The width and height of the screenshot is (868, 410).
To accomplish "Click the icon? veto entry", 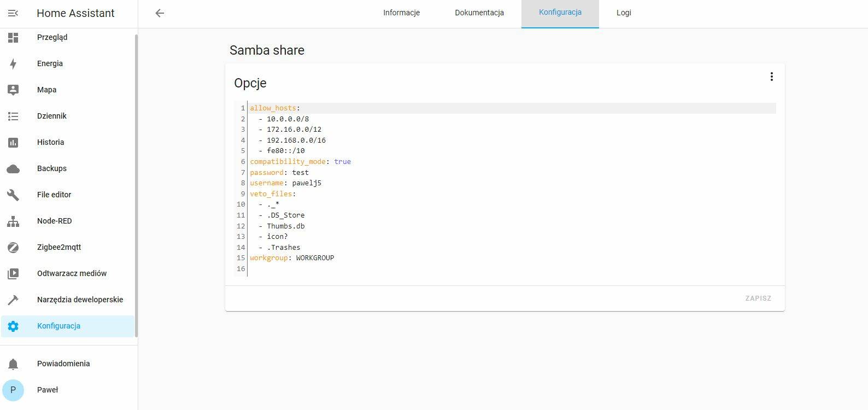I will tap(277, 237).
